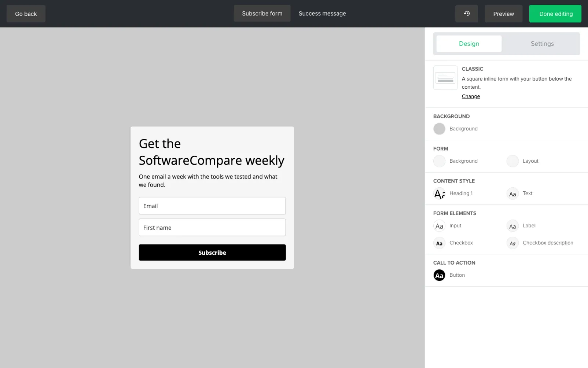Select the Subscribe form tab
Viewport: 588px width, 368px height.
262,14
